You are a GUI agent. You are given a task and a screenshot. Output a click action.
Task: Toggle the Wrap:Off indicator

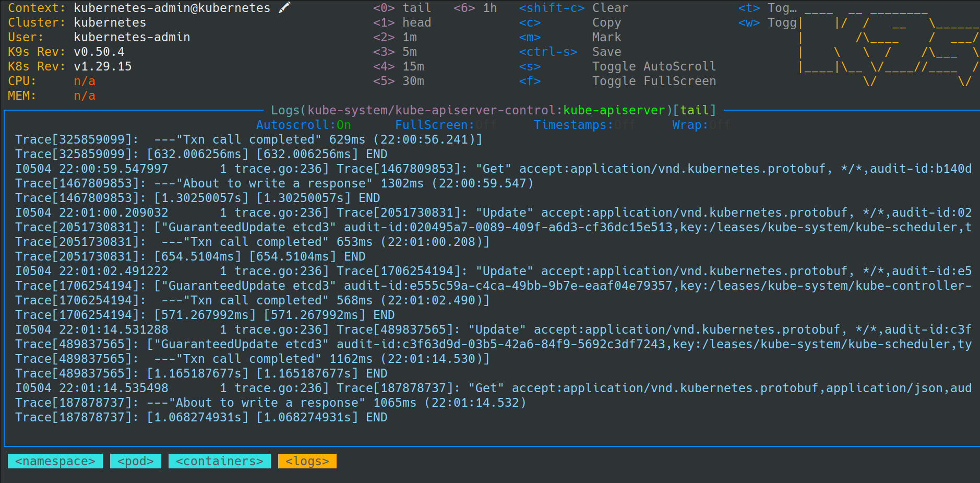pos(701,125)
